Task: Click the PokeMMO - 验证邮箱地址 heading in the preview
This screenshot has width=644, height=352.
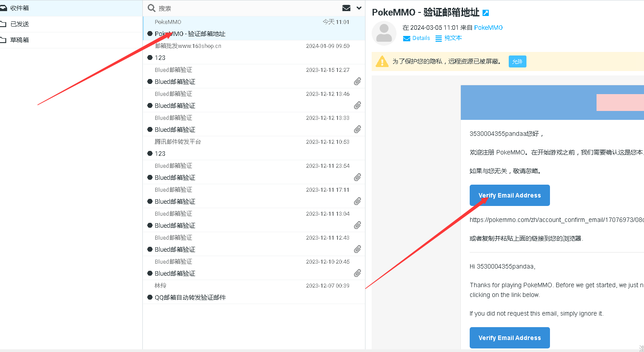Action: [x=425, y=12]
